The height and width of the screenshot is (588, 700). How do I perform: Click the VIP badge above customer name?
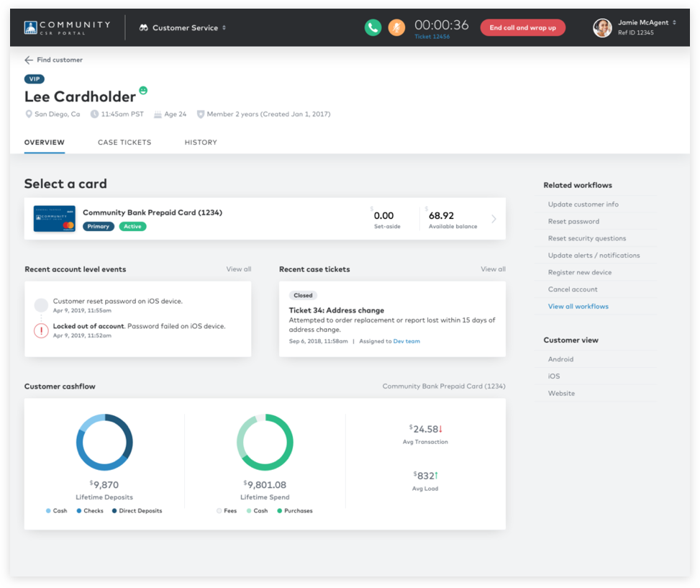click(x=35, y=79)
